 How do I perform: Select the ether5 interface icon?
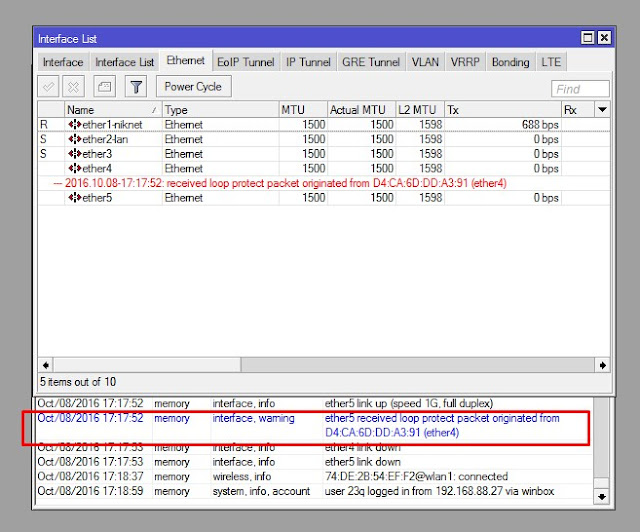click(75, 198)
